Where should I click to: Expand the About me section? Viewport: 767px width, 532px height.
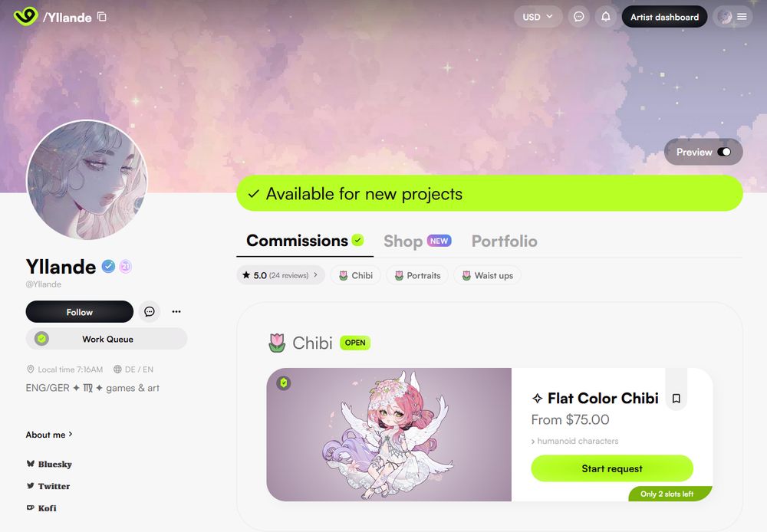click(x=49, y=435)
